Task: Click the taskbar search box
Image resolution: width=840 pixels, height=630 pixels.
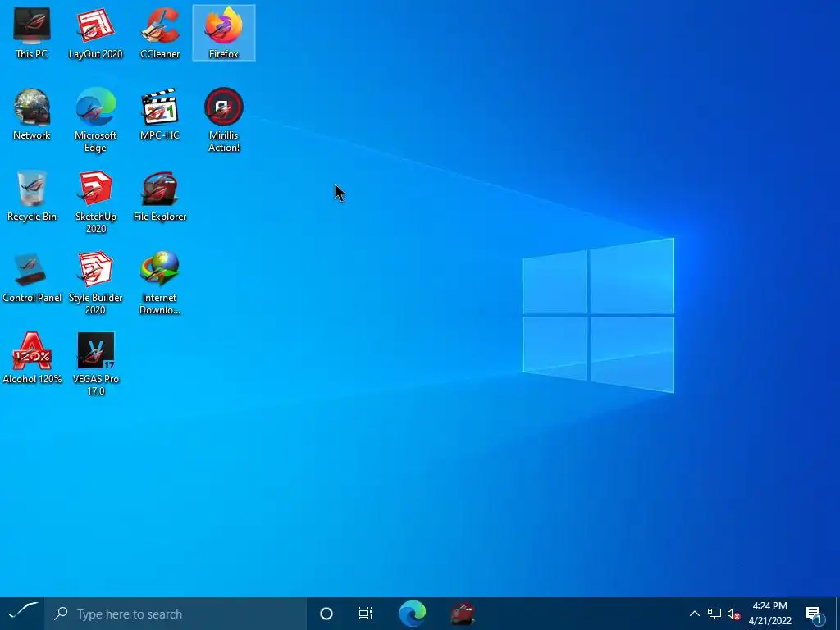Action: 176,614
